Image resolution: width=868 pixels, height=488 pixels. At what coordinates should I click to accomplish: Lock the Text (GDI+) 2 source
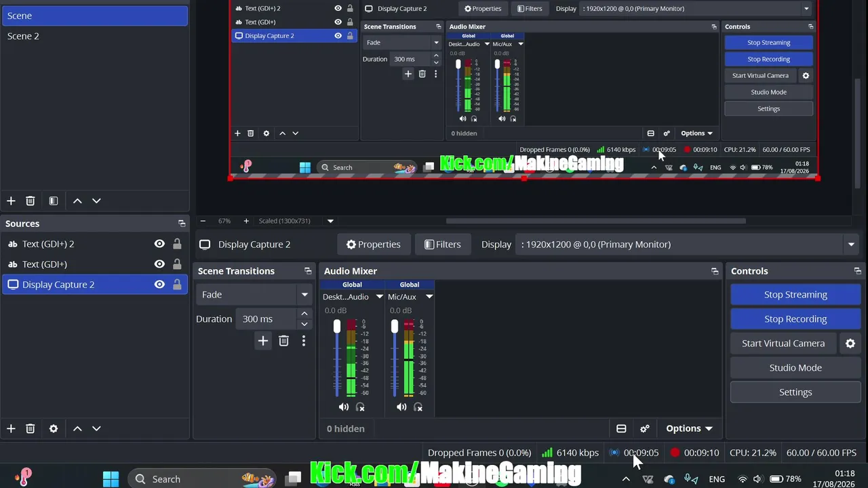(x=177, y=244)
